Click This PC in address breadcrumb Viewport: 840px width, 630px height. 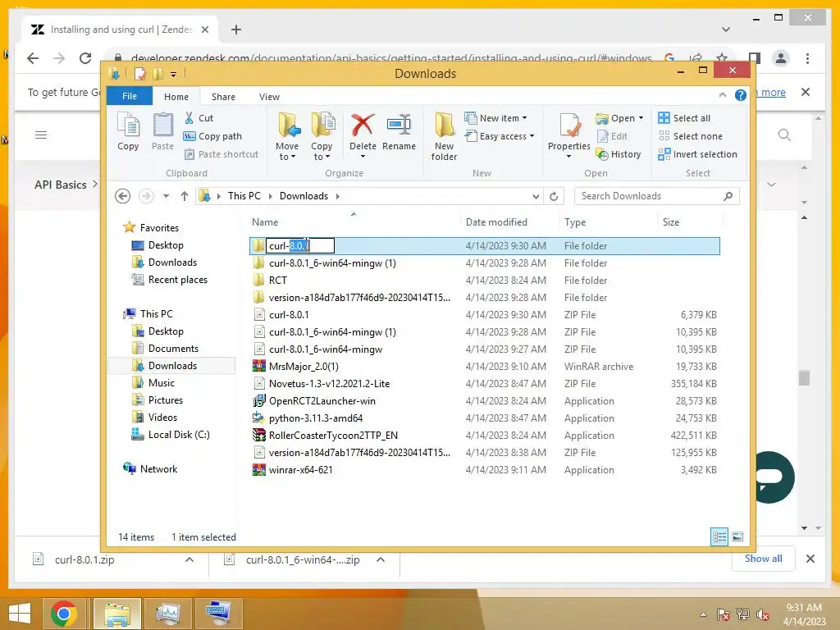[244, 196]
